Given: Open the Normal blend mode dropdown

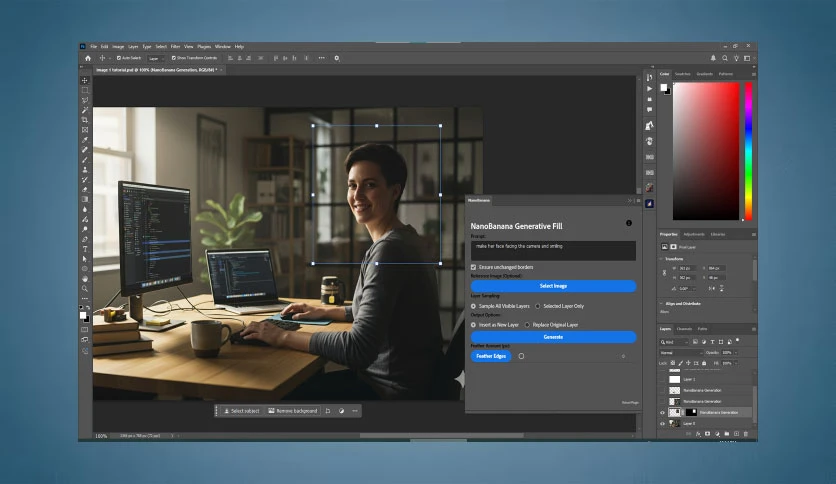Looking at the screenshot, I should [x=681, y=353].
